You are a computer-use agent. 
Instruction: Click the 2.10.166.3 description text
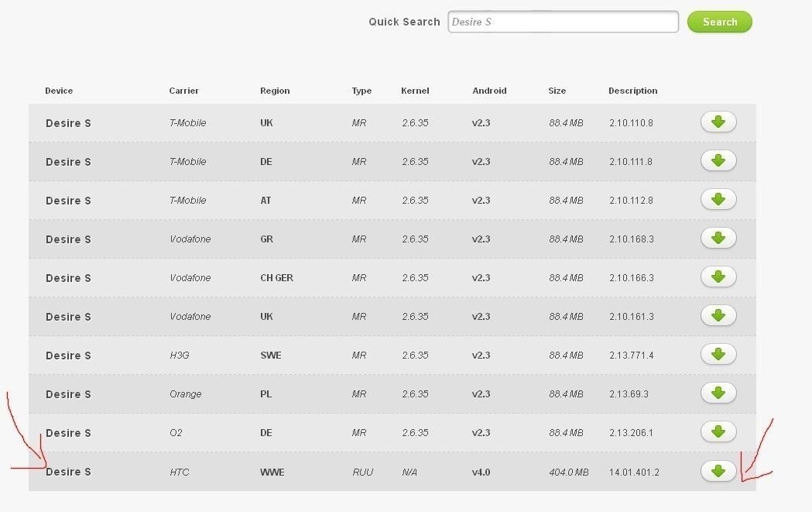coord(632,278)
